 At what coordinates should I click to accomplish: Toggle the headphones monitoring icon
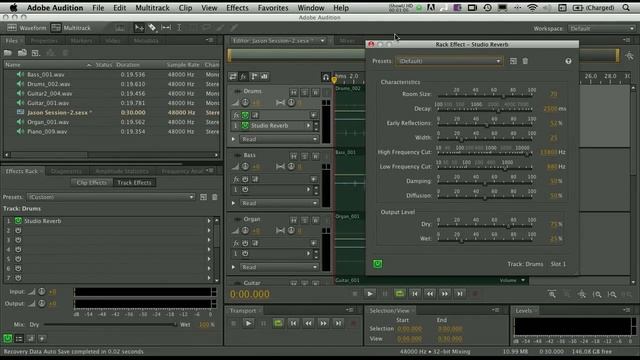[326, 76]
